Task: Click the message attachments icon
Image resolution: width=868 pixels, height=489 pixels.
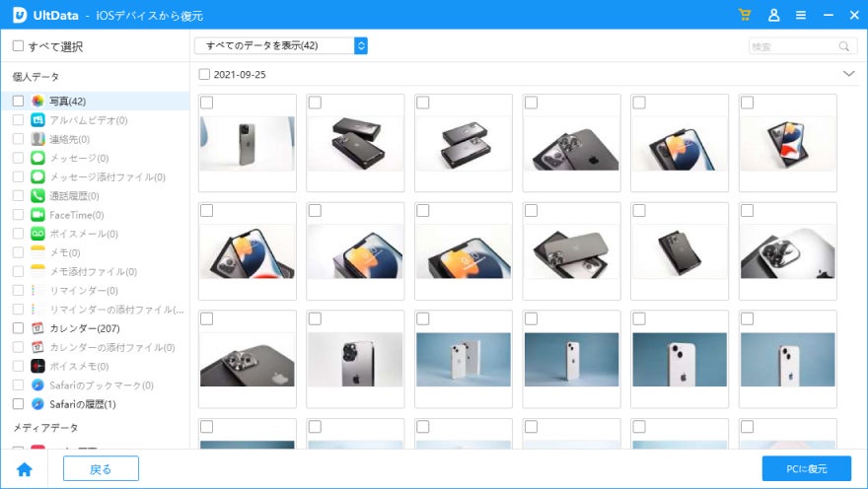Action: pos(37,176)
